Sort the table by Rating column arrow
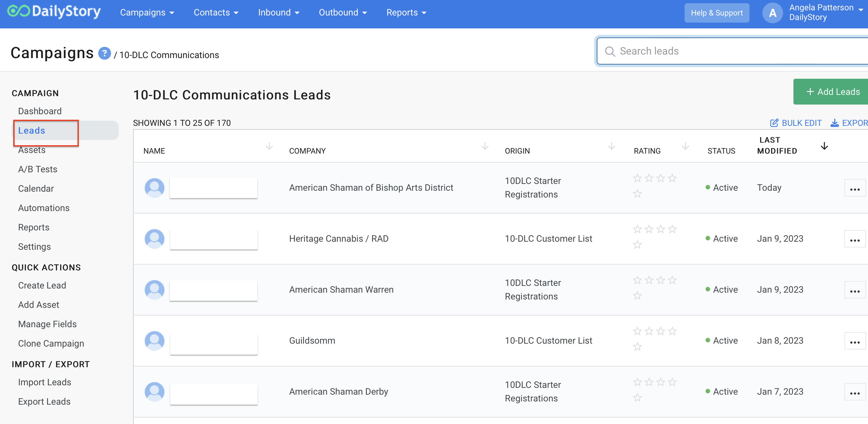Viewport: 868px width, 424px height. [685, 146]
